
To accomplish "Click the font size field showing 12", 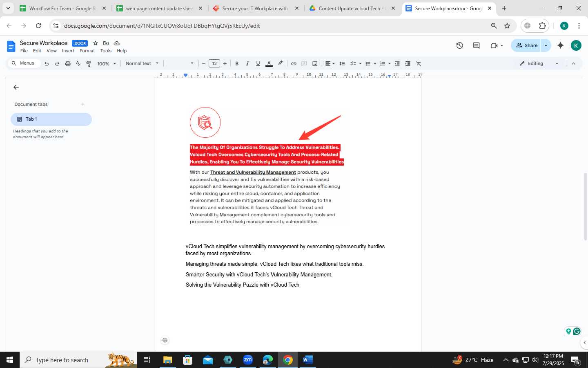I will coord(214,63).
